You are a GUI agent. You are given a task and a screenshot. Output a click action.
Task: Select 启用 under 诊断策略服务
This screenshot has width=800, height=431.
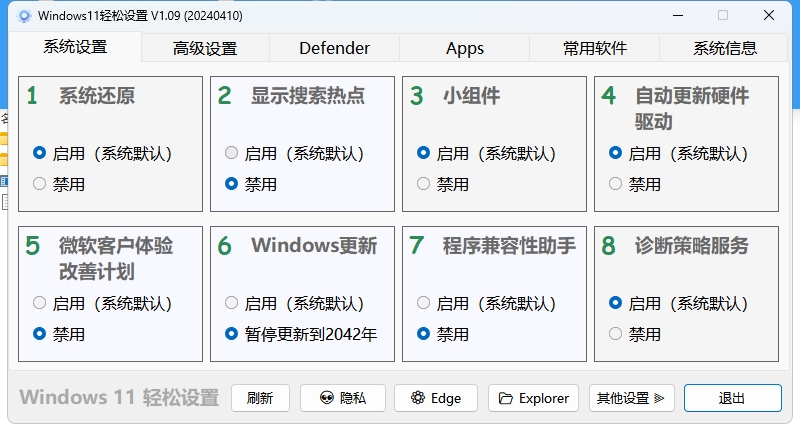tap(678, 303)
